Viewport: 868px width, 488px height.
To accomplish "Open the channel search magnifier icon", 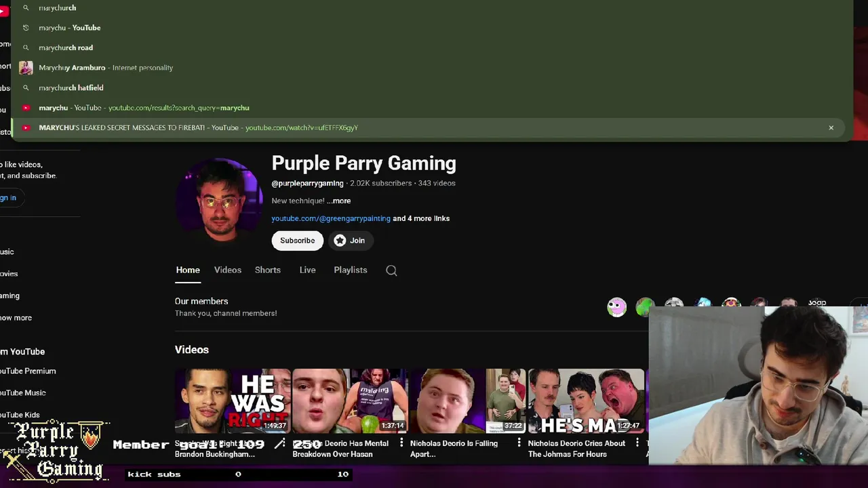I will (391, 270).
